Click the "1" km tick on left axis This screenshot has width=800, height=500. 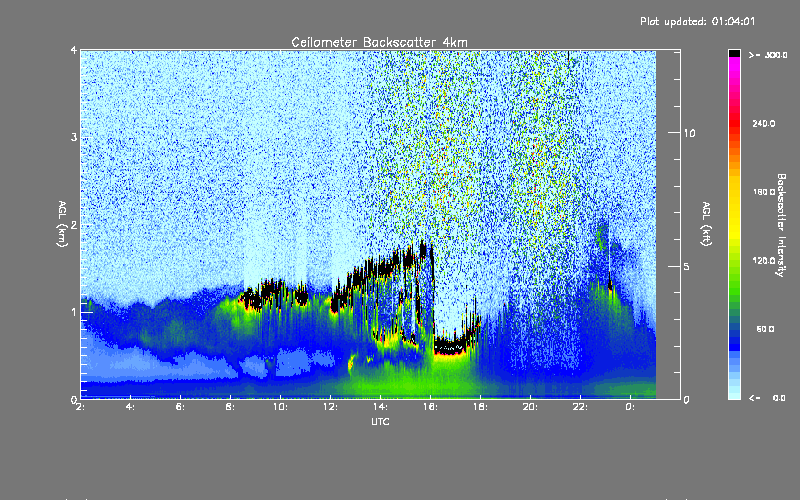coord(74,312)
